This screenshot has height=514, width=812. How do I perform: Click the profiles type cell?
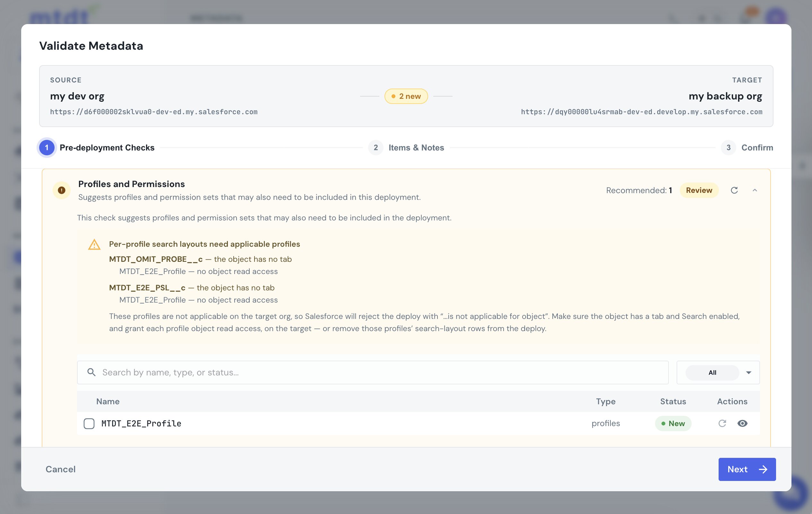click(x=606, y=424)
